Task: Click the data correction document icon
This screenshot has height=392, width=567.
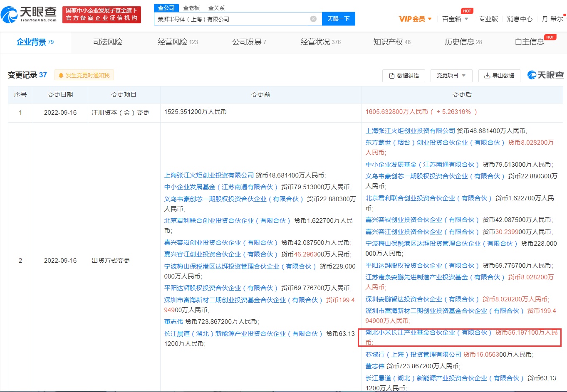Action: pyautogui.click(x=391, y=76)
